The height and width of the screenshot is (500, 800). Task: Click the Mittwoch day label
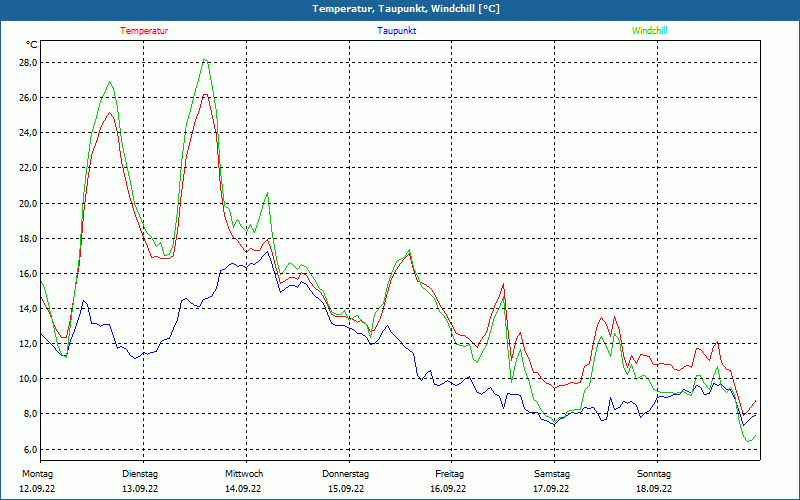(x=243, y=473)
